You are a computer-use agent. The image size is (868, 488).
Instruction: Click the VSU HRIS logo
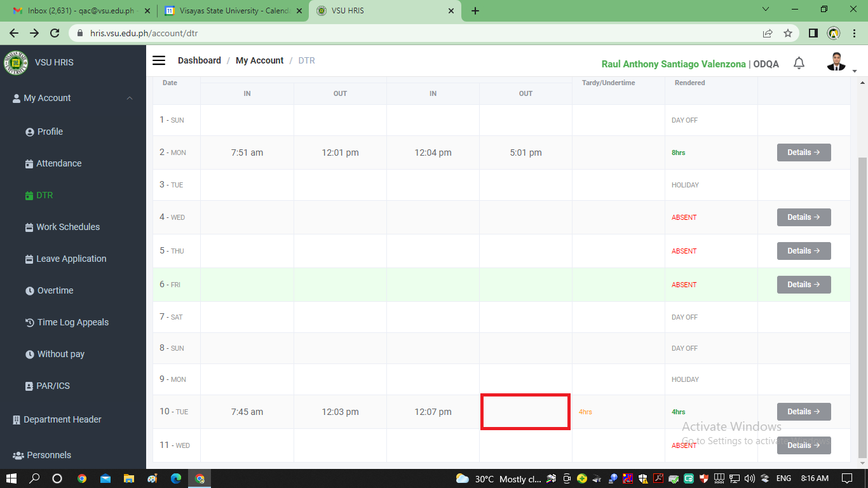(x=16, y=63)
